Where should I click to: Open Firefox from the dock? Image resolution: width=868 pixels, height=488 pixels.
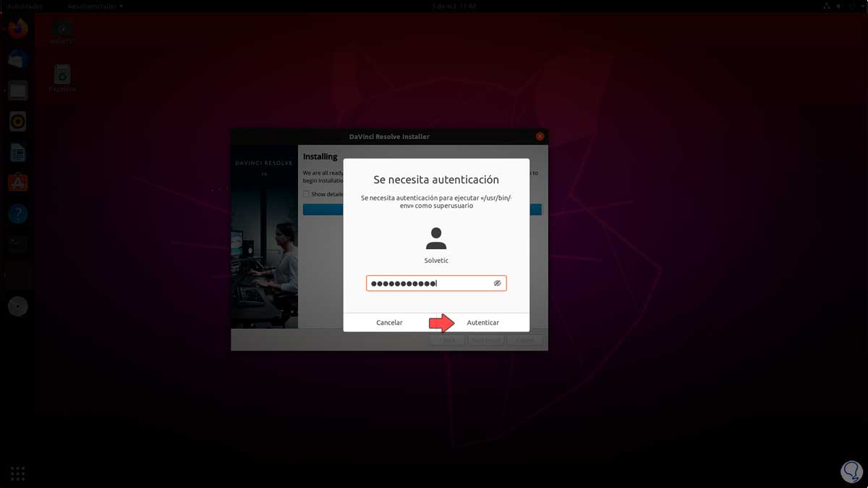pos(18,29)
